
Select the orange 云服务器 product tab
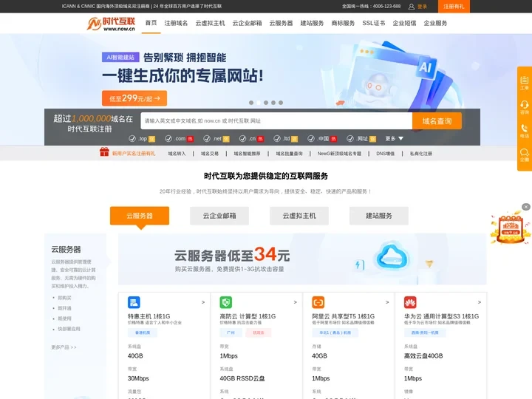(x=140, y=216)
